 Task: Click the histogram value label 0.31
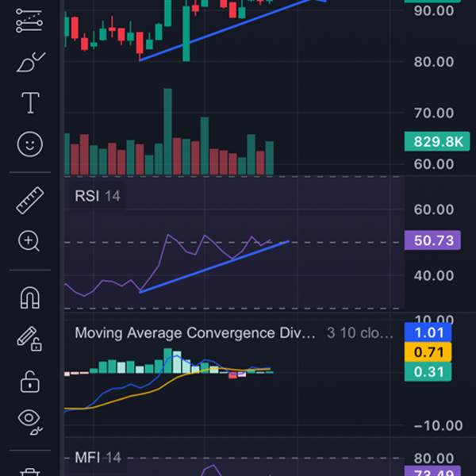point(428,371)
